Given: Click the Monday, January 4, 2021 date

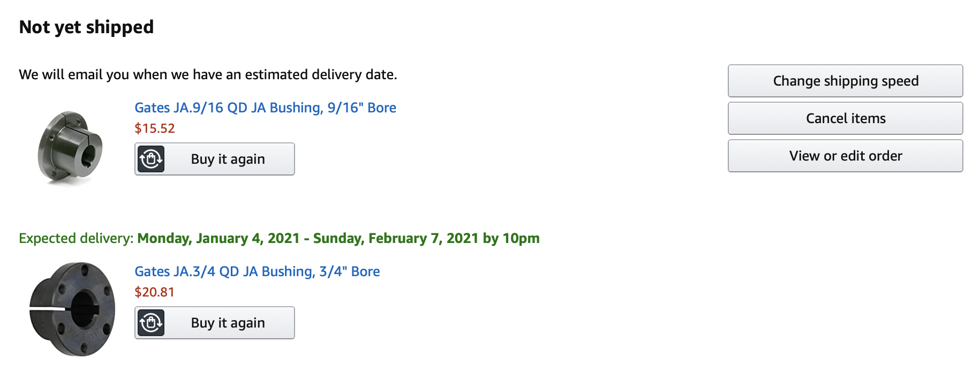Looking at the screenshot, I should (x=218, y=238).
